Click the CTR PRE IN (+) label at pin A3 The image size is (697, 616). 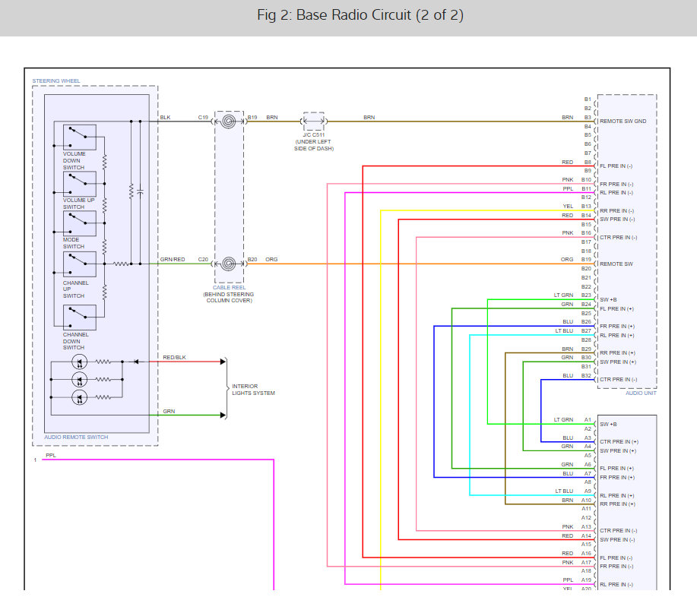(x=619, y=442)
